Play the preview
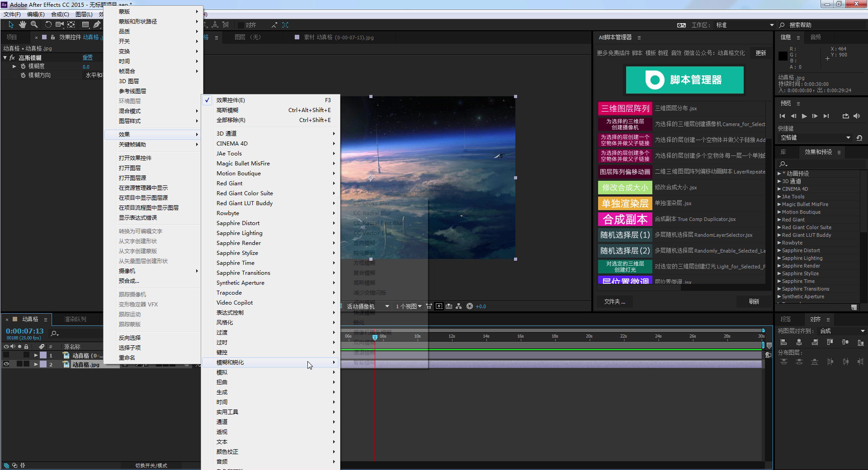The width and height of the screenshot is (868, 470). pyautogui.click(x=804, y=116)
